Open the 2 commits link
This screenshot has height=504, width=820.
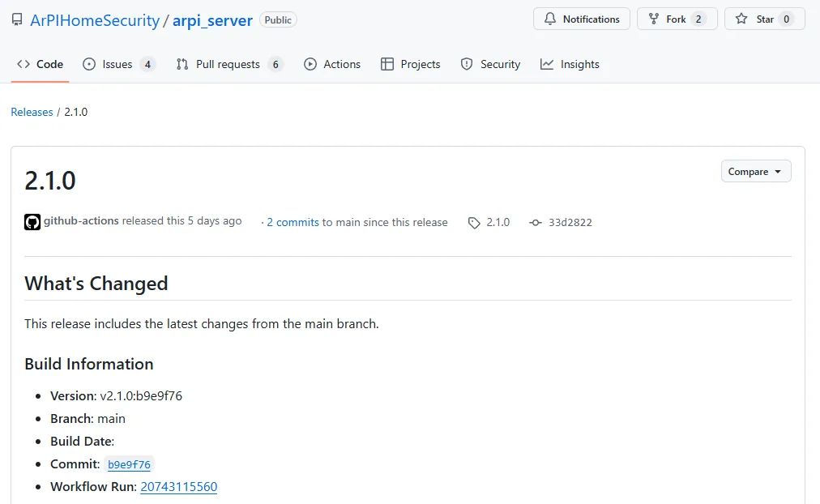pos(293,223)
